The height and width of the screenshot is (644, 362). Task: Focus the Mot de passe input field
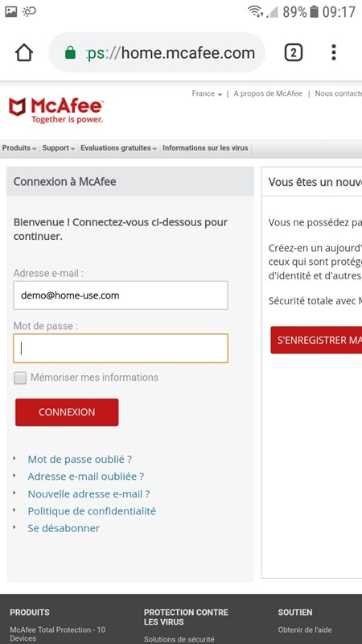pos(121,349)
